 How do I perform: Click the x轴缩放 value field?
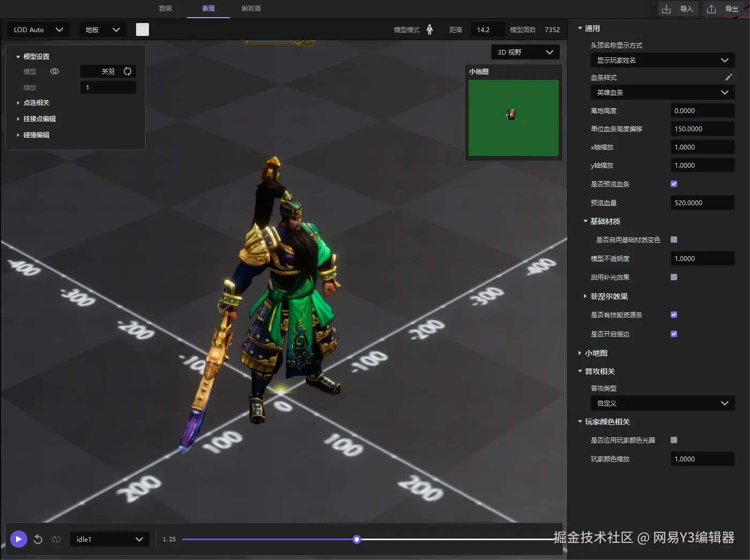click(x=702, y=147)
